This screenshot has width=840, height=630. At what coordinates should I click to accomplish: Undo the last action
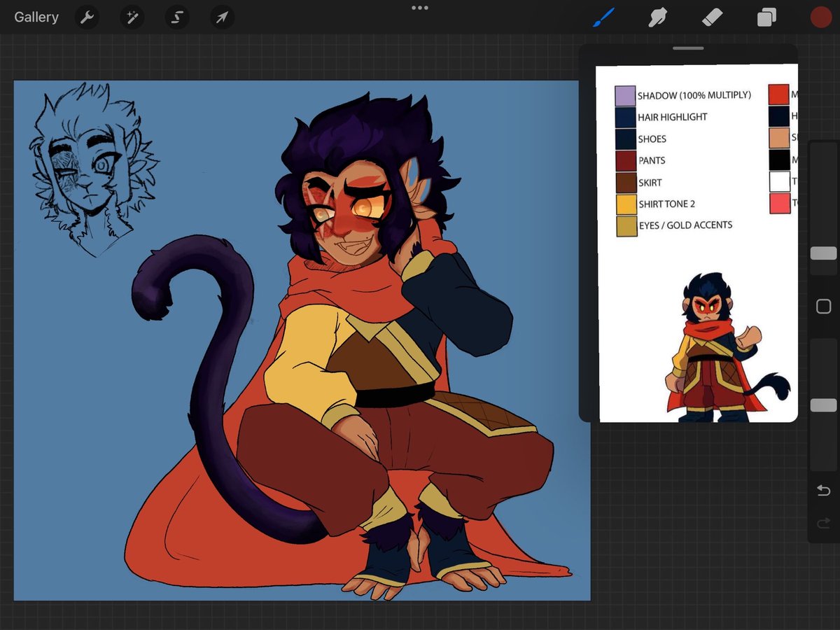823,491
